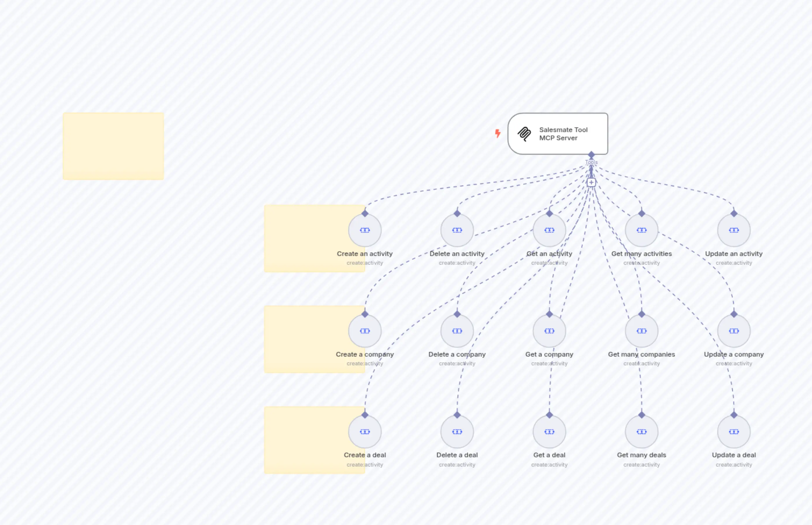Image resolution: width=812 pixels, height=525 pixels.
Task: Open the "Get many companies" tool node
Action: 641,331
